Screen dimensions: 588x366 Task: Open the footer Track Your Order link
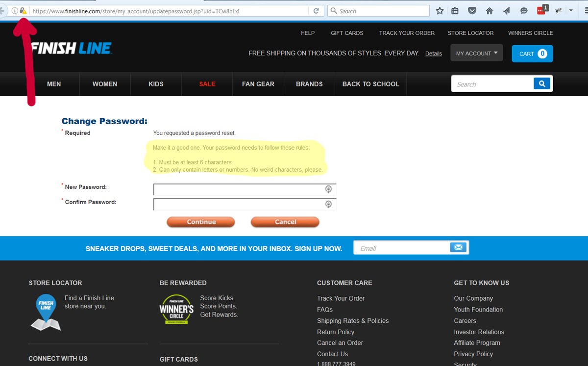click(x=341, y=298)
